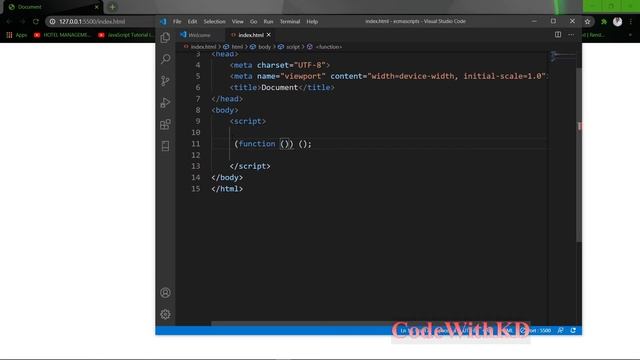Screen dimensions: 640x360
Task: Click Document text inside the title tag
Action: tap(280, 87)
